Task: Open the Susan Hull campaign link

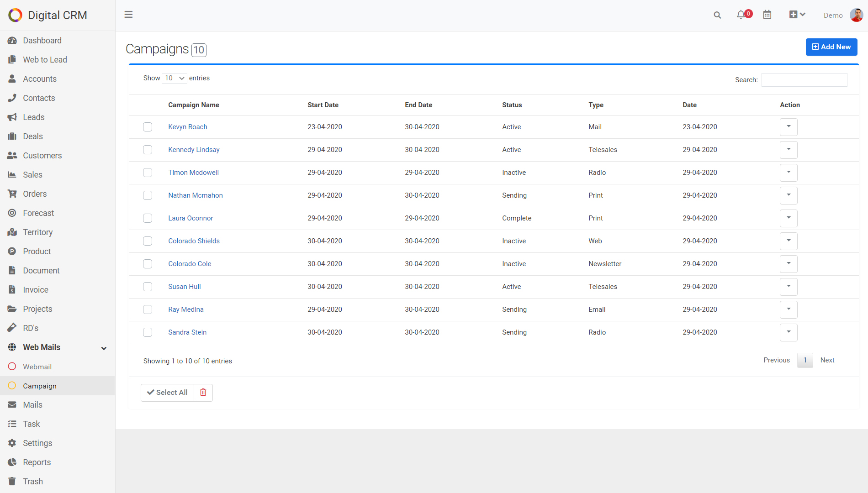Action: pyautogui.click(x=185, y=287)
